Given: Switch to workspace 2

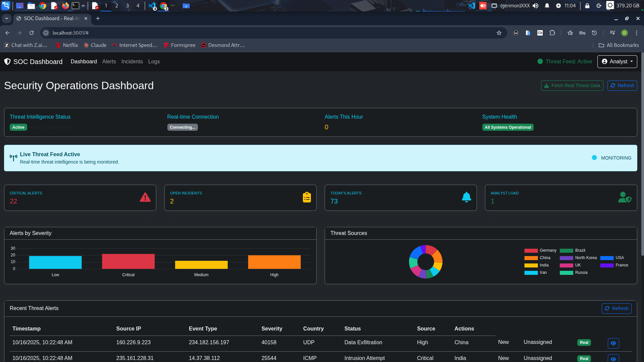Looking at the screenshot, I should tap(117, 6).
